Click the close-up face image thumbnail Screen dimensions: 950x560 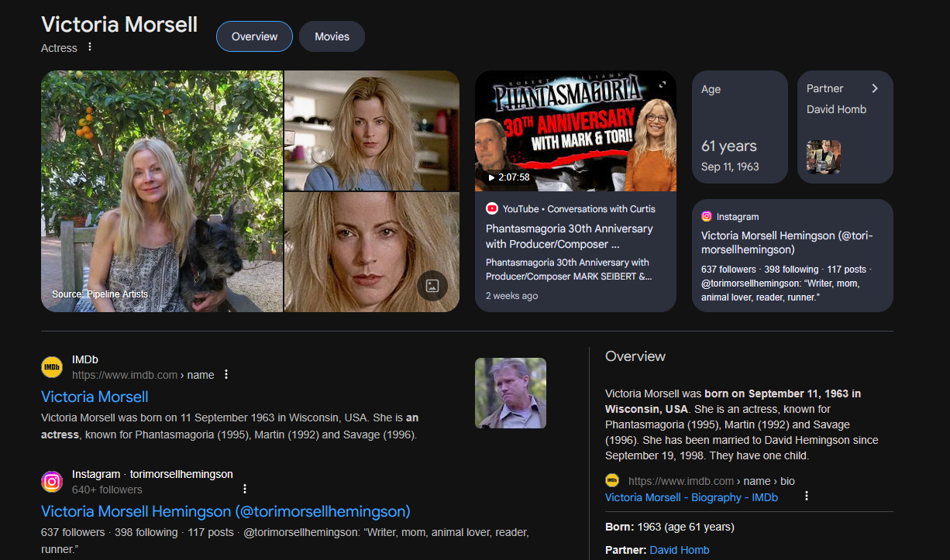pos(372,253)
